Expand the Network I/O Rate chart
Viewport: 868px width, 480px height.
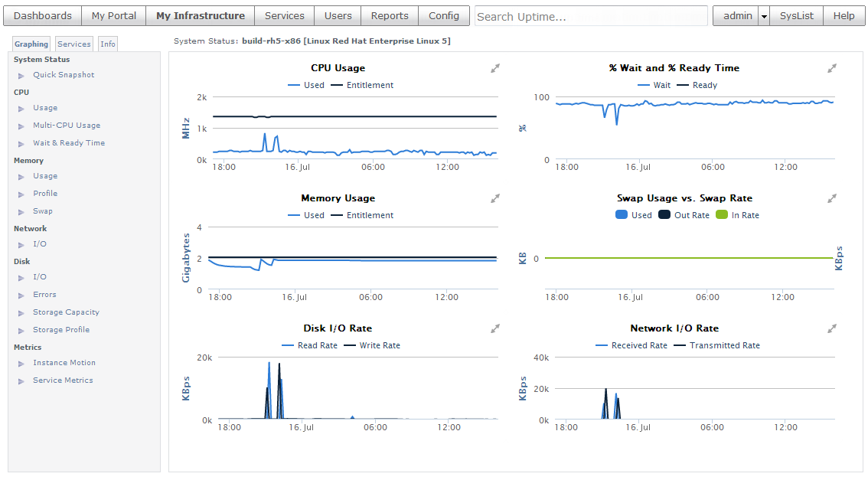831,329
